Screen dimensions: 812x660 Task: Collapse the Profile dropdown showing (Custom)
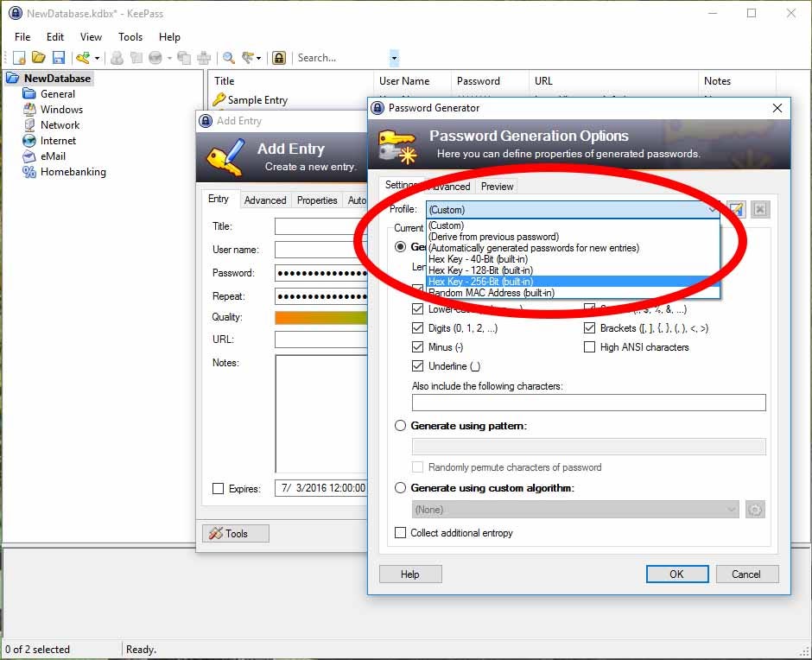[573, 209]
